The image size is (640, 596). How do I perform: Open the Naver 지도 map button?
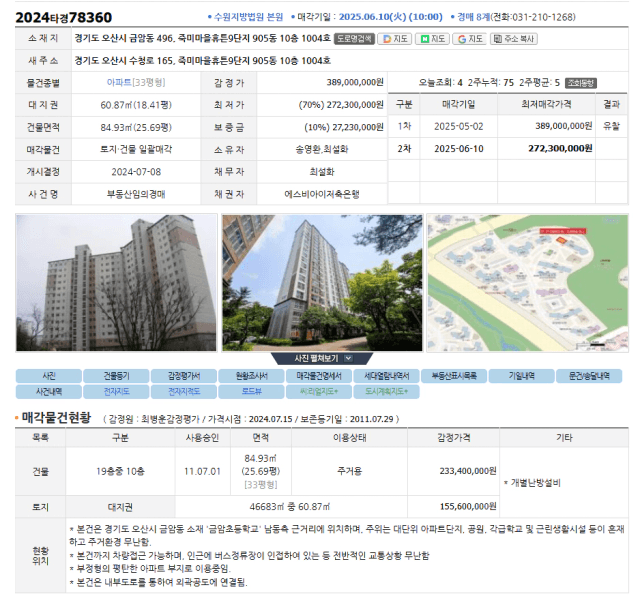[432, 39]
